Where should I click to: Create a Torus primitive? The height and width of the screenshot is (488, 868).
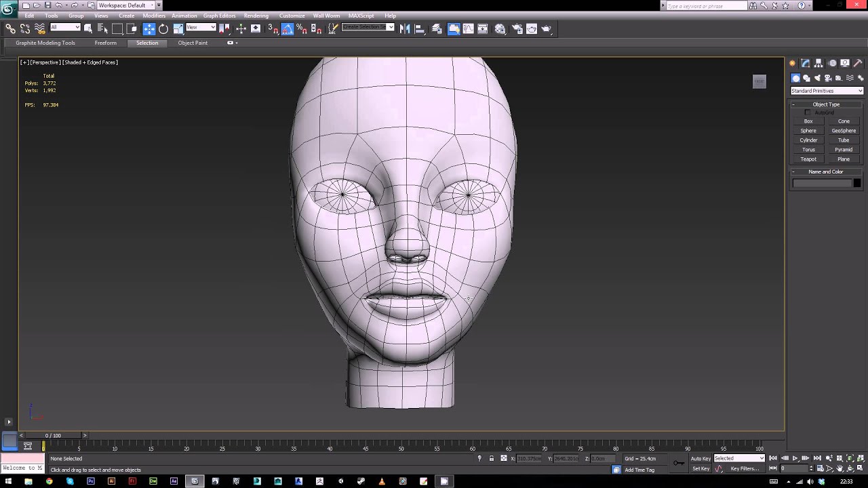(808, 150)
